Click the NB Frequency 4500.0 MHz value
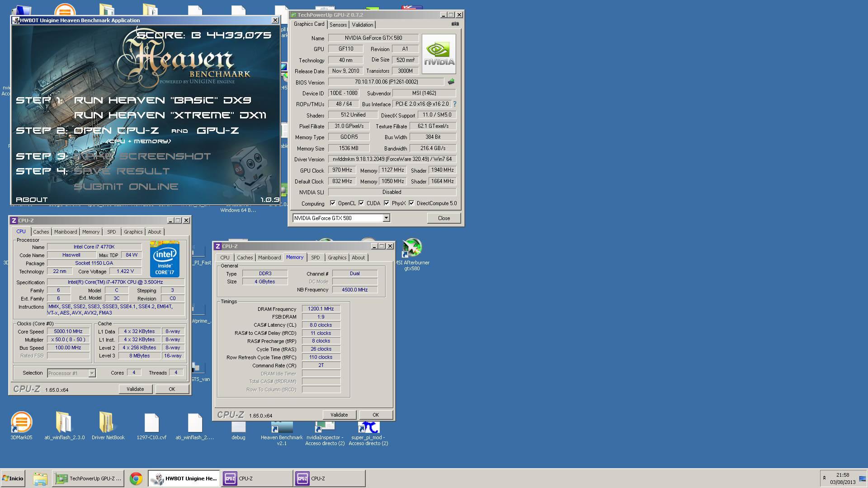The height and width of the screenshot is (488, 868). click(x=355, y=290)
